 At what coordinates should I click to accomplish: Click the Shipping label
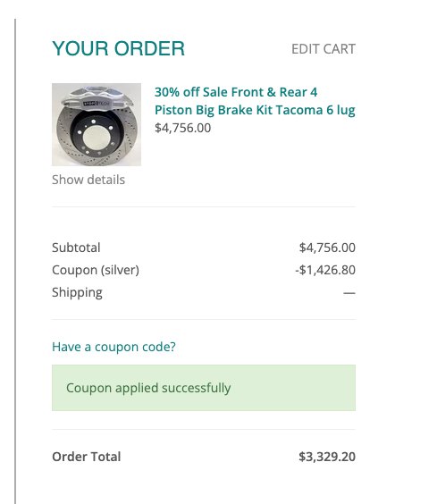tap(77, 292)
